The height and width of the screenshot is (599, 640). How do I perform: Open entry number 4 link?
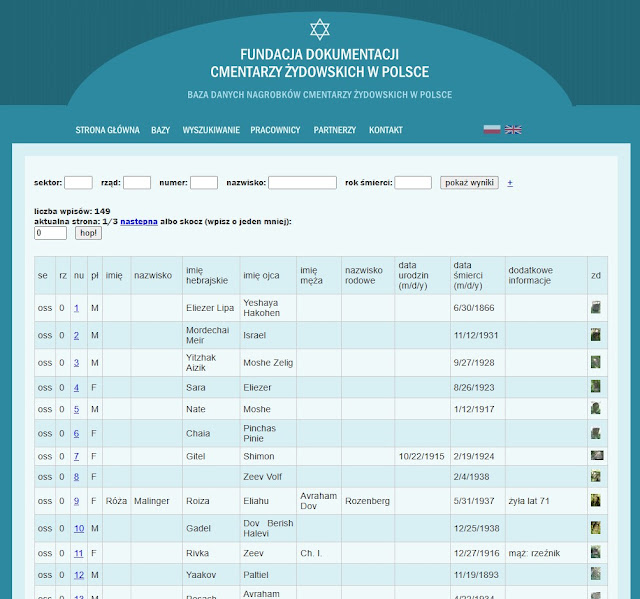point(76,388)
